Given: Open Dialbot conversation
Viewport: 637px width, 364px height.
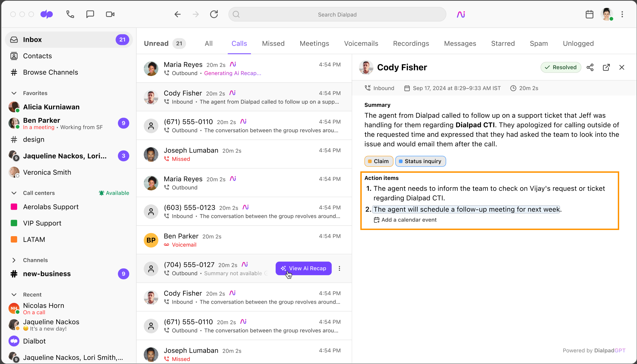Looking at the screenshot, I should [69, 341].
